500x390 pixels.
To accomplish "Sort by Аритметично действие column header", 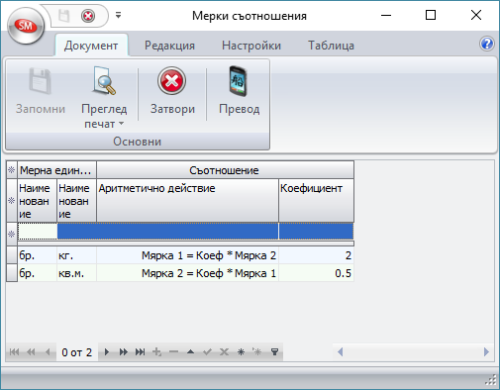I will [188, 200].
